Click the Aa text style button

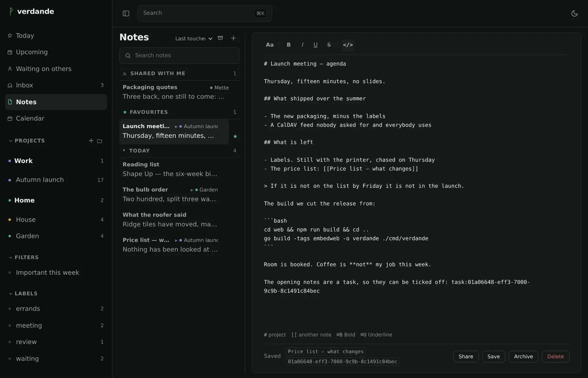tap(269, 45)
